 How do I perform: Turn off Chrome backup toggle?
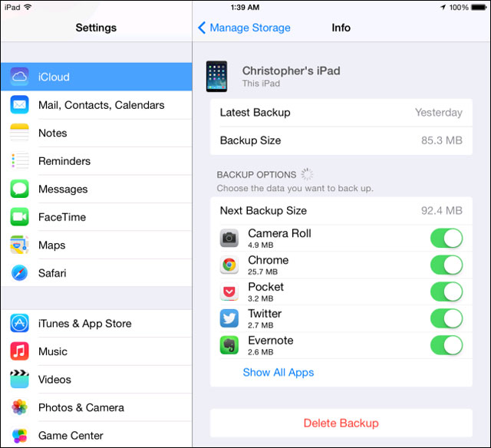(x=447, y=265)
